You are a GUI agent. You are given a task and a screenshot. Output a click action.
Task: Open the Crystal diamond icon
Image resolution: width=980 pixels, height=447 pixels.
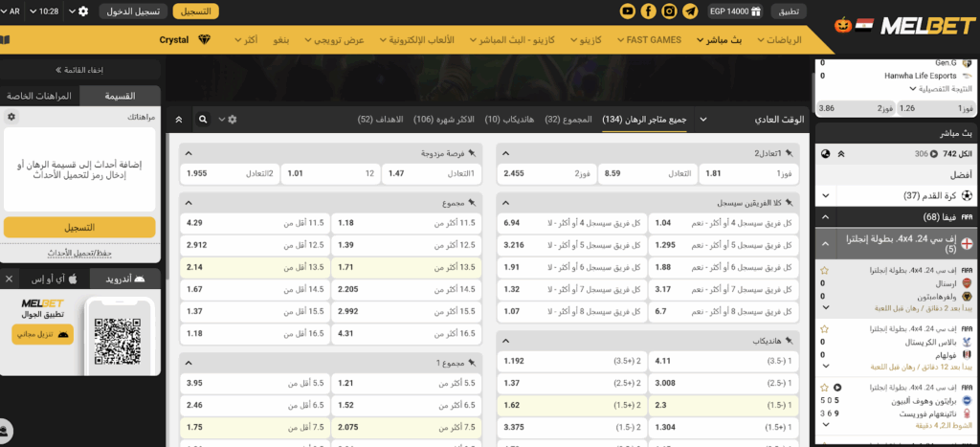(x=205, y=39)
